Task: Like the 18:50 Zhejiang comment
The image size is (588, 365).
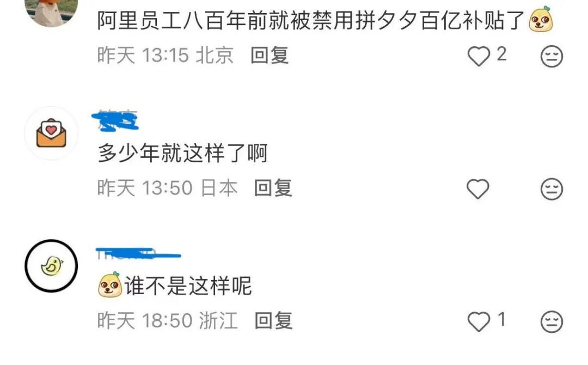Action: point(479,321)
